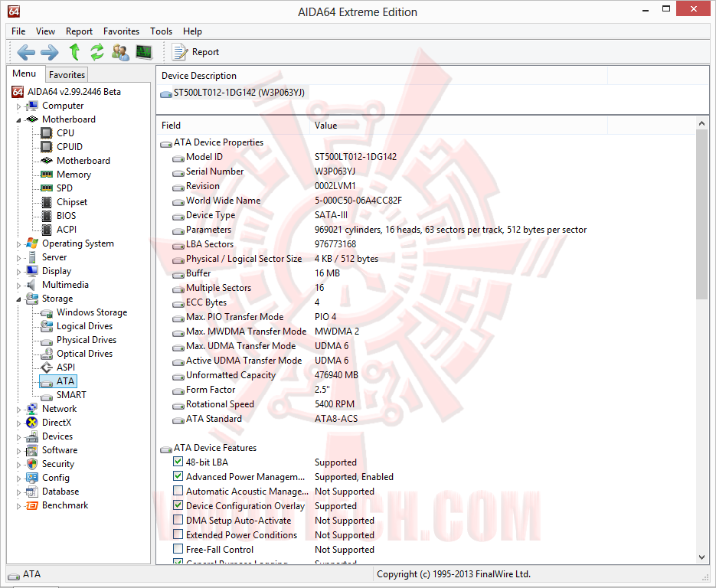
Task: Click the Field column header
Action: tap(233, 126)
